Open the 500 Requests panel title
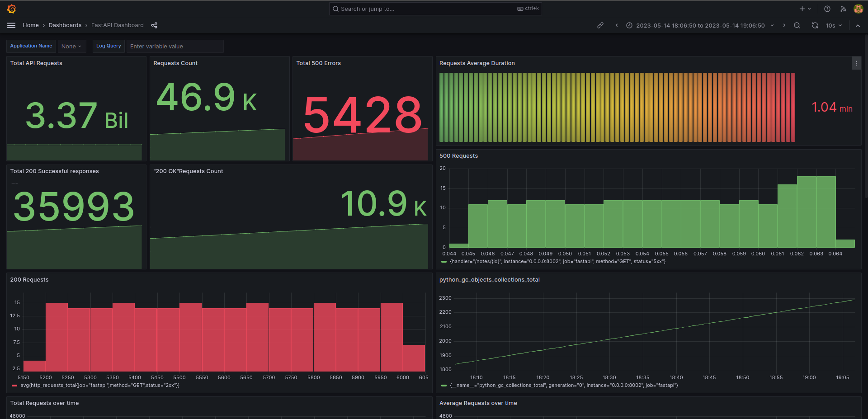 coord(458,156)
